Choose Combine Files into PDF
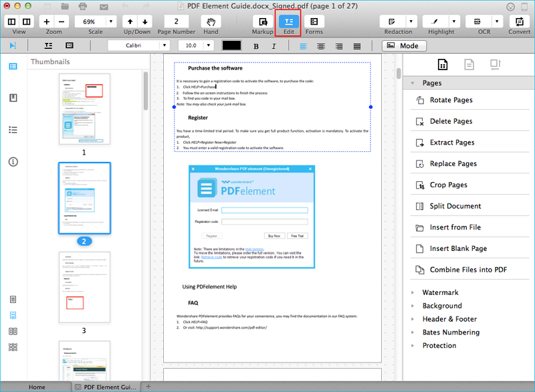535x392 pixels. [469, 270]
